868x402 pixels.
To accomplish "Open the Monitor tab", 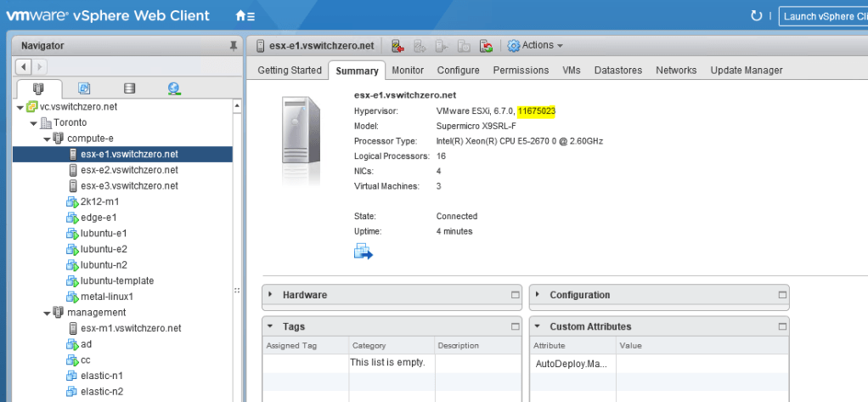I will (x=408, y=70).
